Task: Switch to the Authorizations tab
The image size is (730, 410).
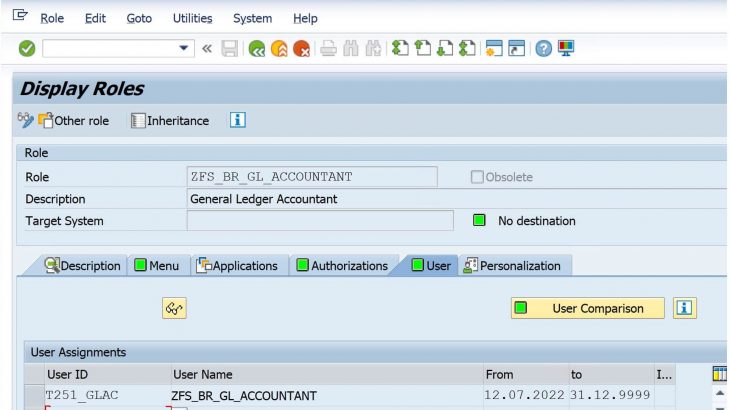Action: [x=342, y=266]
